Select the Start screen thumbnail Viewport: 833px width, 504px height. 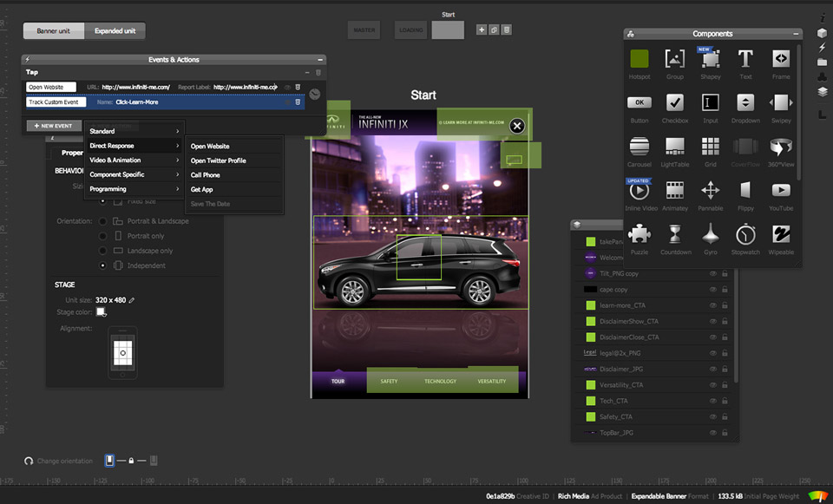(448, 30)
